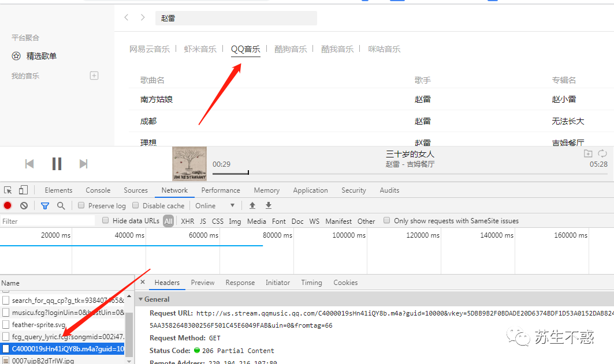Collapse the General section
Image resolution: width=614 pixels, height=364 pixels.
140,299
